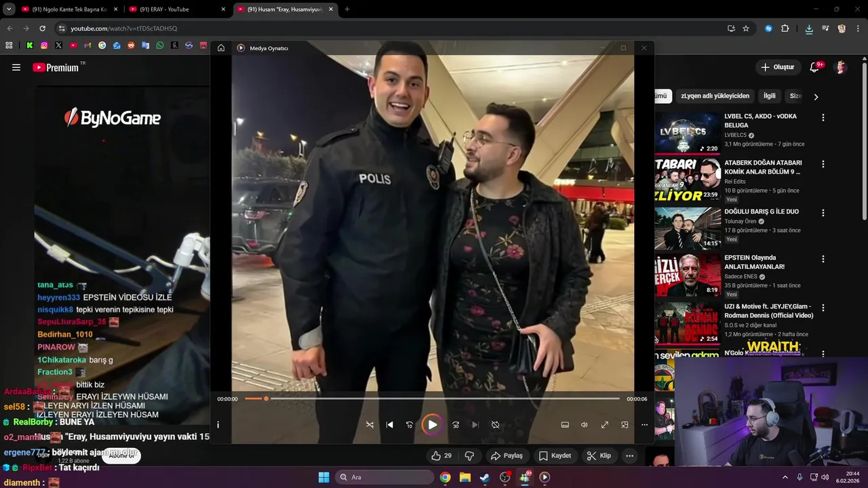
Task: Open the Windows Start menu
Action: [x=323, y=477]
